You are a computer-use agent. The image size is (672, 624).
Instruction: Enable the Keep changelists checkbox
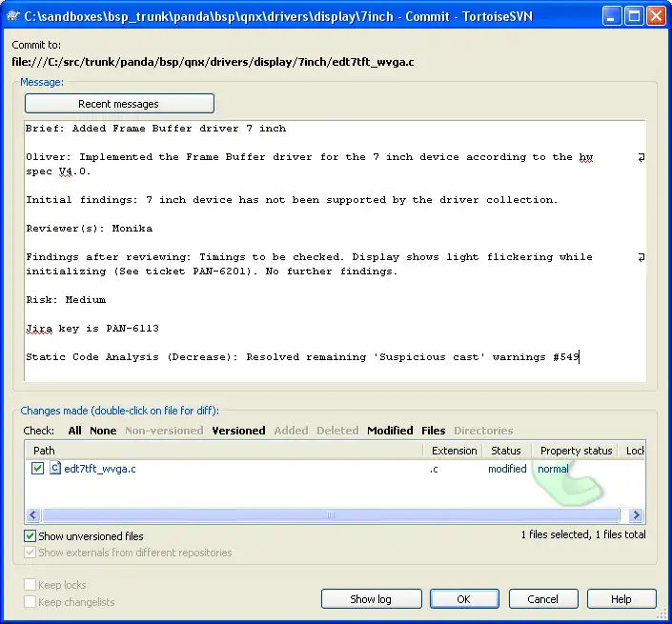(x=30, y=602)
